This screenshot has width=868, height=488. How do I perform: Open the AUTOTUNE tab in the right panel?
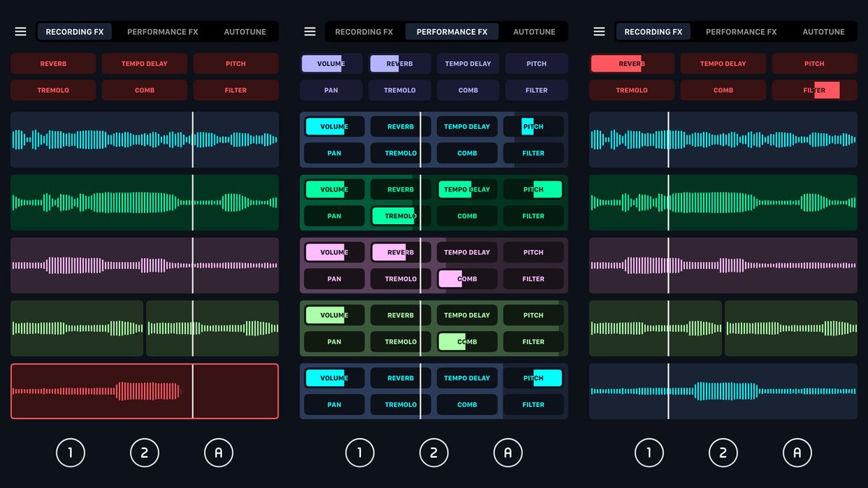coord(823,31)
